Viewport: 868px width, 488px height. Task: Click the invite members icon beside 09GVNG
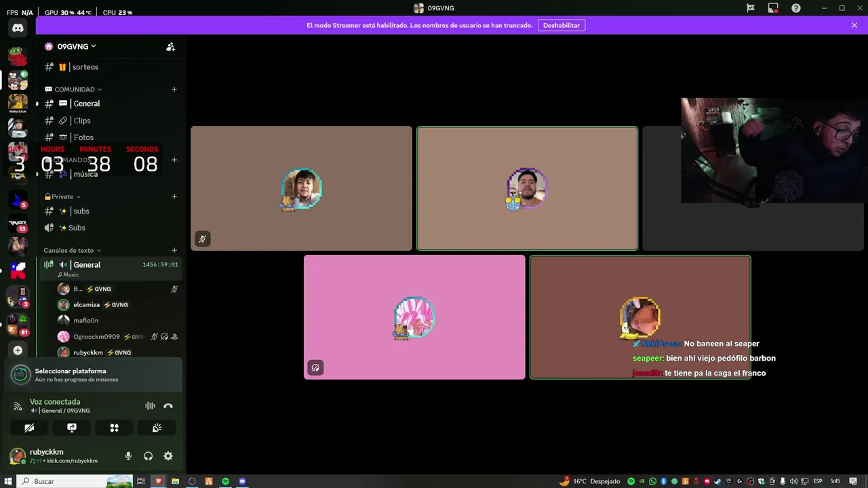coord(170,47)
